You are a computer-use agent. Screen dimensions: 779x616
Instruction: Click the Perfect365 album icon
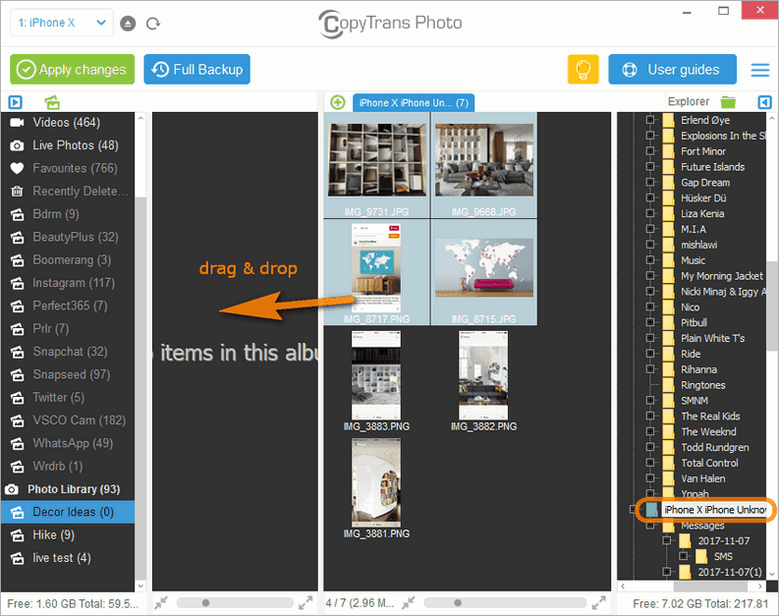pyautogui.click(x=17, y=306)
